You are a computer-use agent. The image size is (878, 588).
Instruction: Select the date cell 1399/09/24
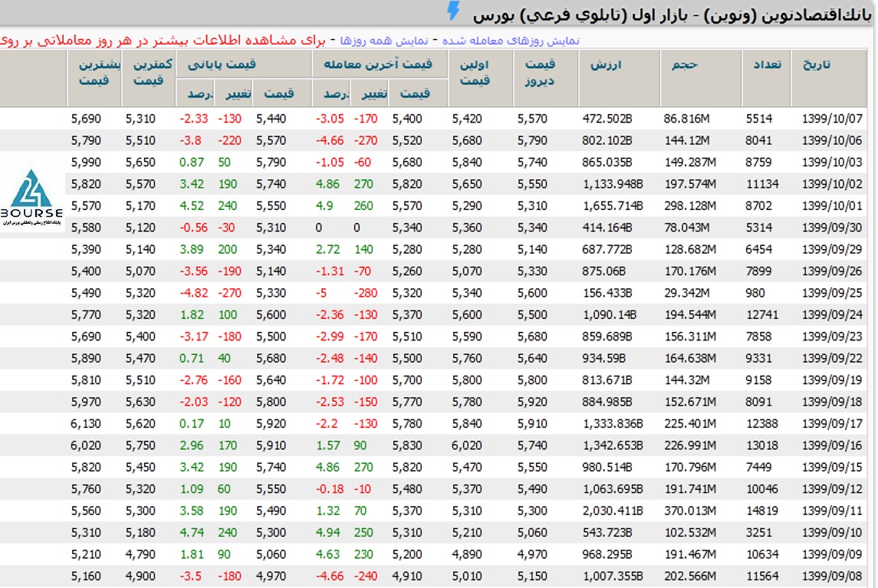pos(832,315)
